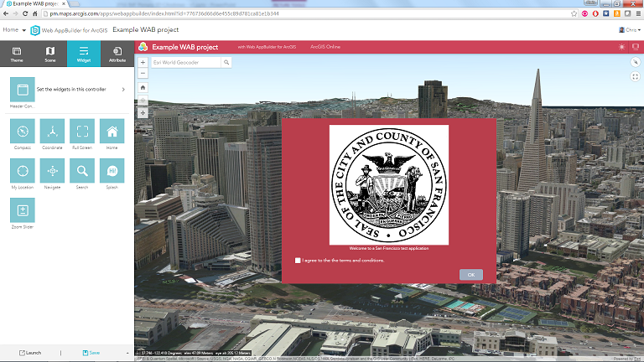This screenshot has width=644, height=362.
Task: Launch the app preview
Action: (30, 353)
